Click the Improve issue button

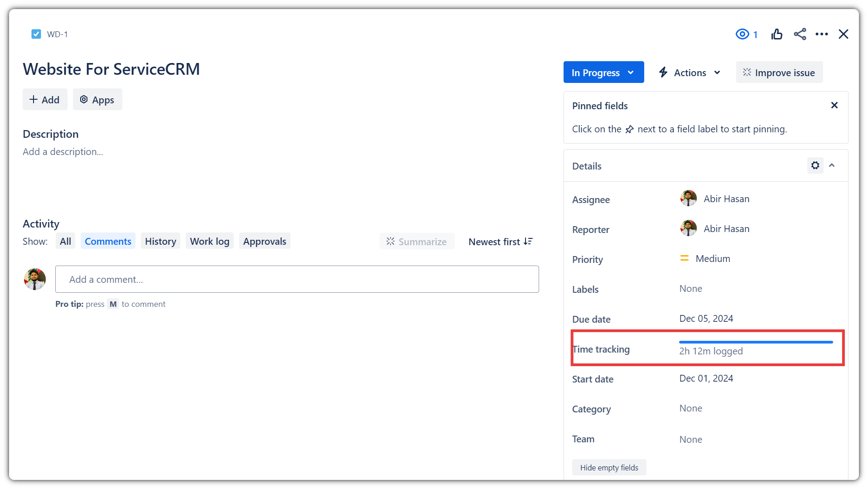click(779, 73)
